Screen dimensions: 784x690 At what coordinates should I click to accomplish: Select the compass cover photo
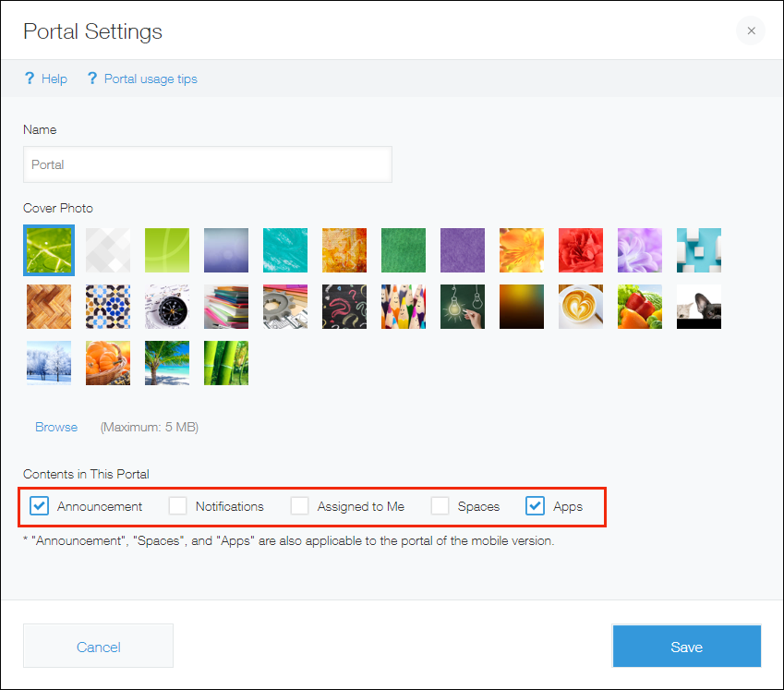pyautogui.click(x=167, y=307)
